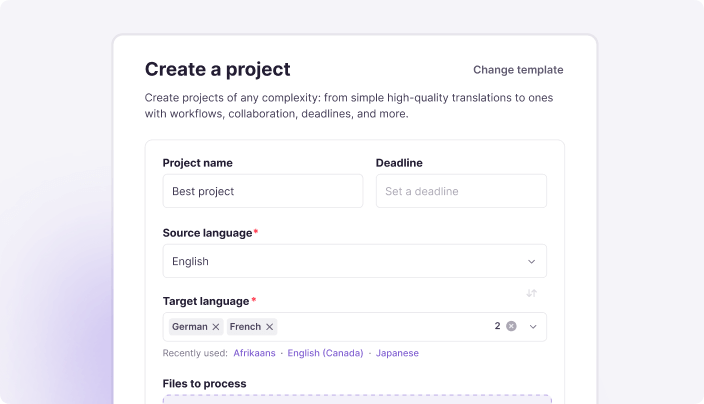Swap source and target languages
This screenshot has height=404, width=704.
click(x=532, y=293)
